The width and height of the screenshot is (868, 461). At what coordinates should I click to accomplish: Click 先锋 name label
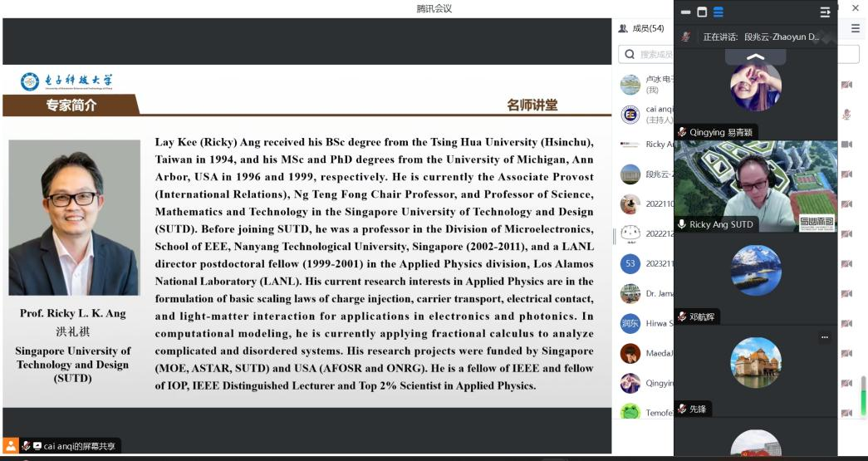[698, 409]
